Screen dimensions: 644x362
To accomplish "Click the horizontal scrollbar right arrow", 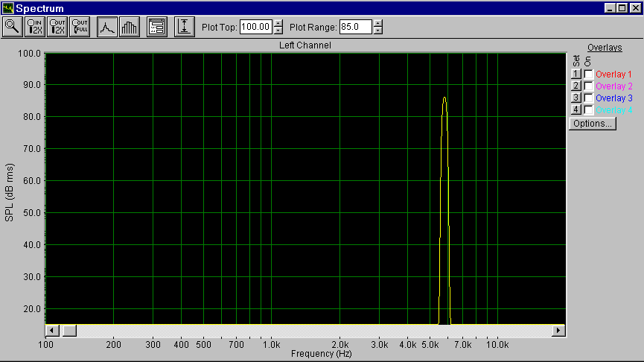I will tap(558, 331).
